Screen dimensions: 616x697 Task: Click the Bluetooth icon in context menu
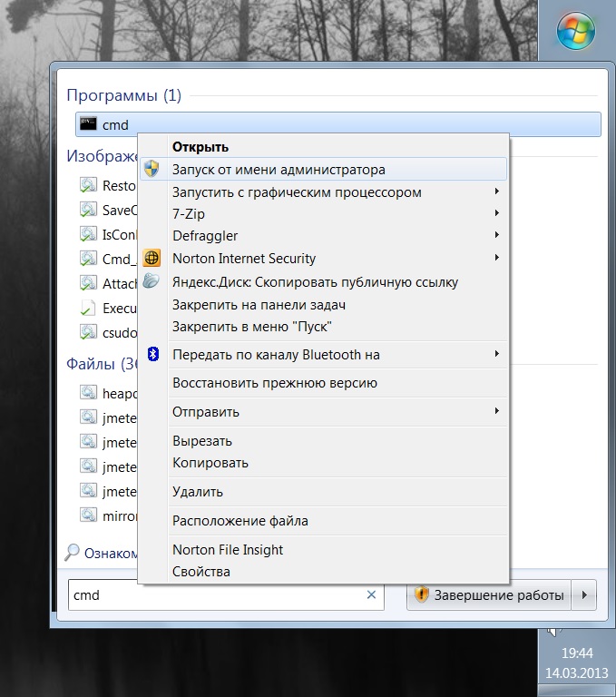(153, 354)
